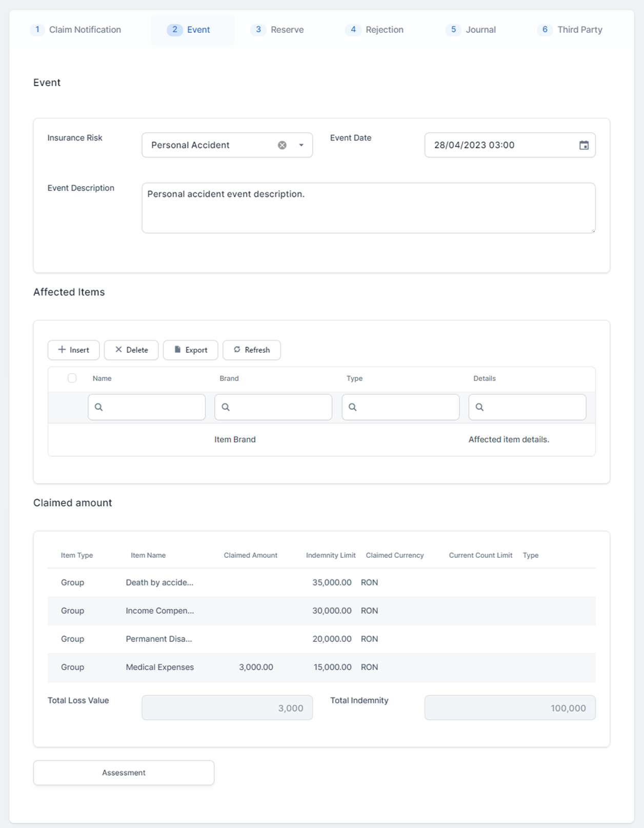
Task: Select the Third Party tab
Action: [x=570, y=30]
